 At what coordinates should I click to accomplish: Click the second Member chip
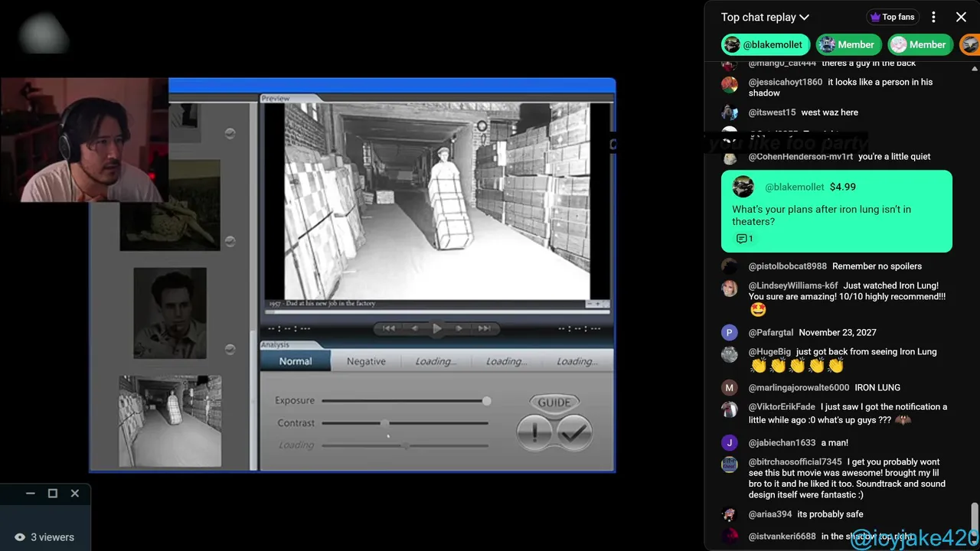point(919,44)
